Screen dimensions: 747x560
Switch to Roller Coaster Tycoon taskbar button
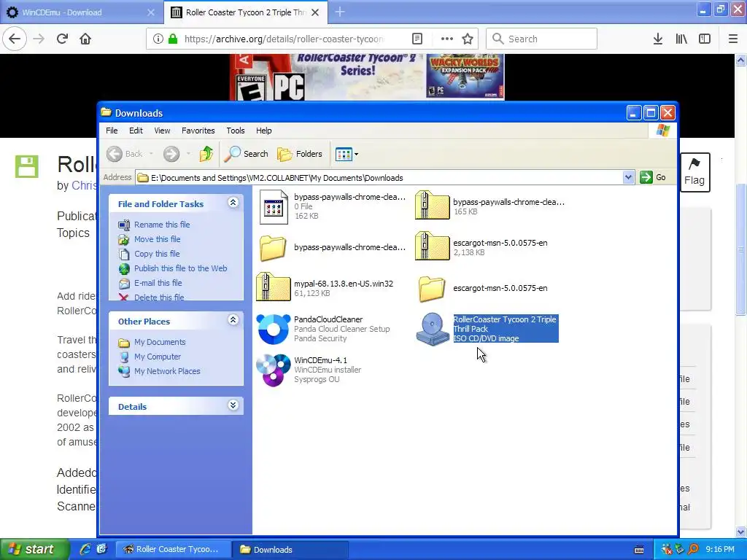[x=174, y=549]
